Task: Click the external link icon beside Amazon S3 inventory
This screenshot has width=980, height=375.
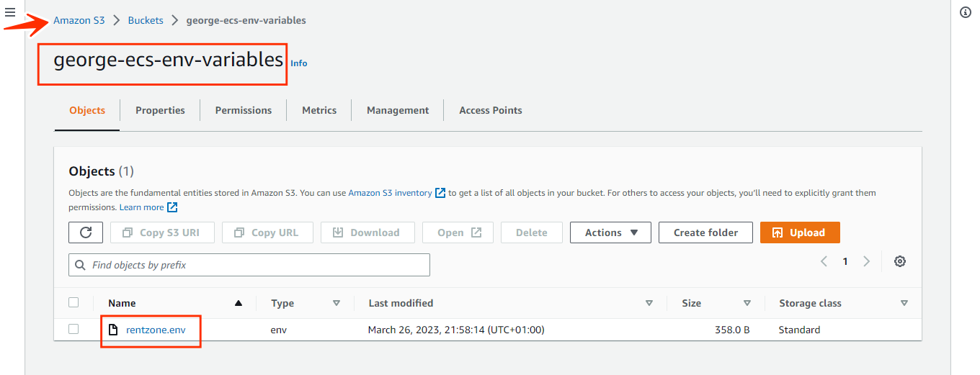Action: [x=440, y=193]
